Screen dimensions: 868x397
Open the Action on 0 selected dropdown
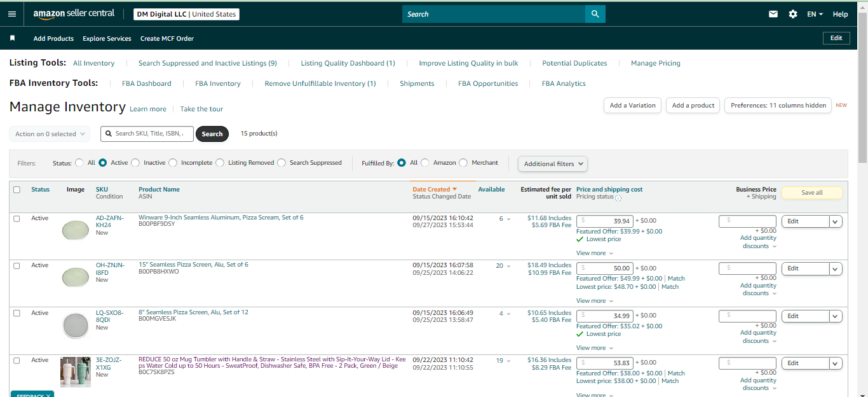pos(50,134)
